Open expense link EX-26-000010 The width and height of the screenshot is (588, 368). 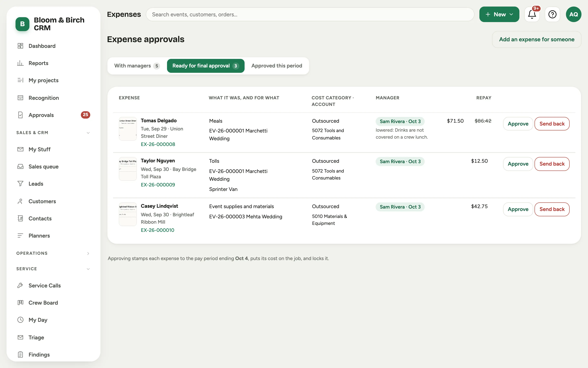click(157, 230)
